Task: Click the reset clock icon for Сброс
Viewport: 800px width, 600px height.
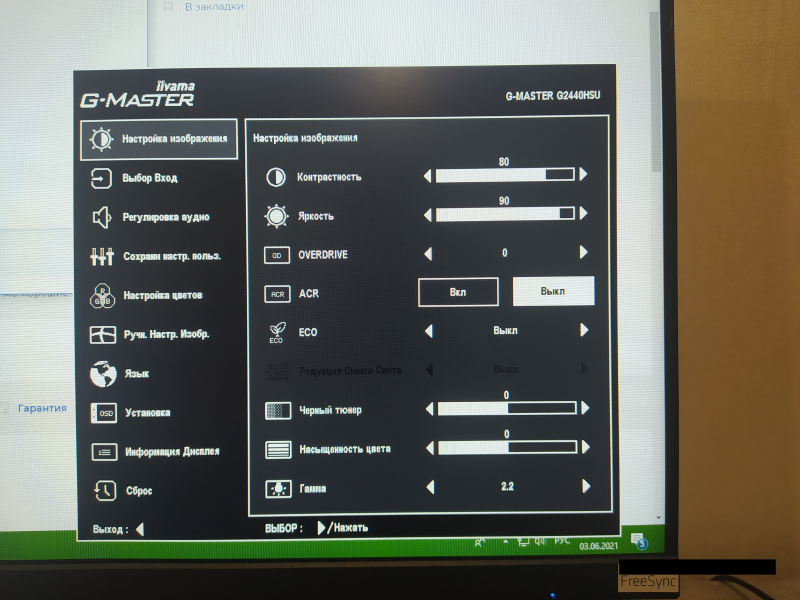Action: click(x=104, y=491)
